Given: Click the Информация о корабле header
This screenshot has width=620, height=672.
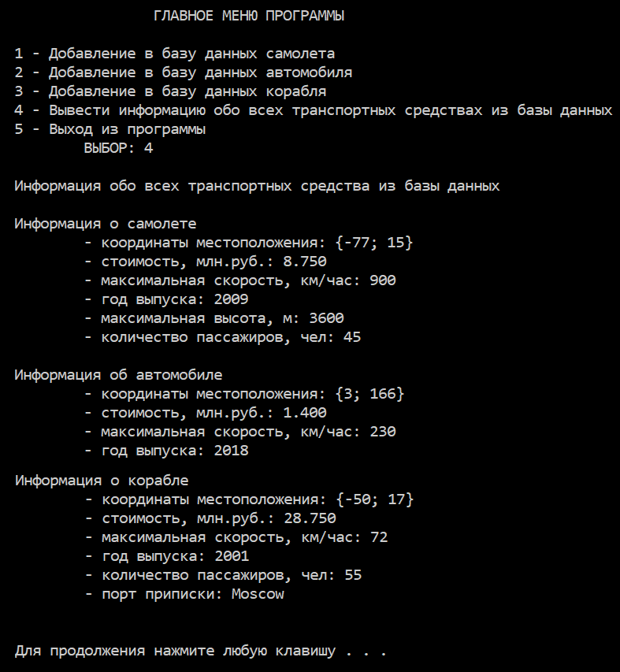Looking at the screenshot, I should tap(102, 481).
